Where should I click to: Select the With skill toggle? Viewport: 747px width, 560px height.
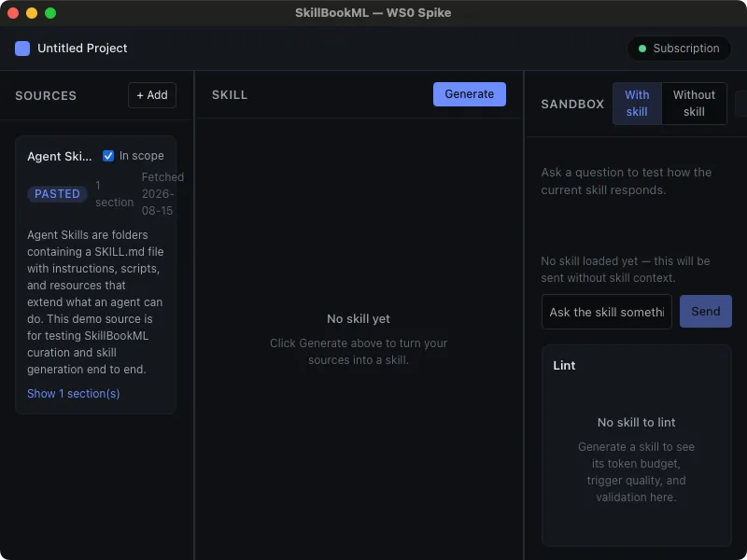637,104
